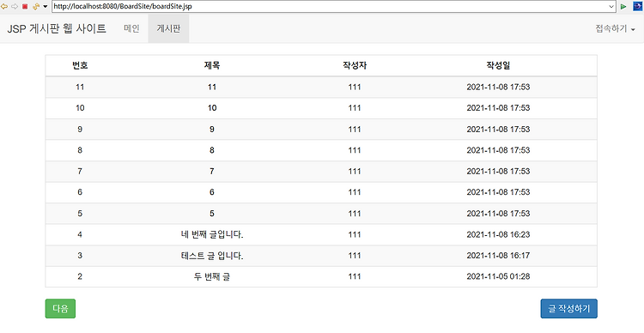
Task: Click the 17:53 date in row 5
Action: [x=498, y=214]
